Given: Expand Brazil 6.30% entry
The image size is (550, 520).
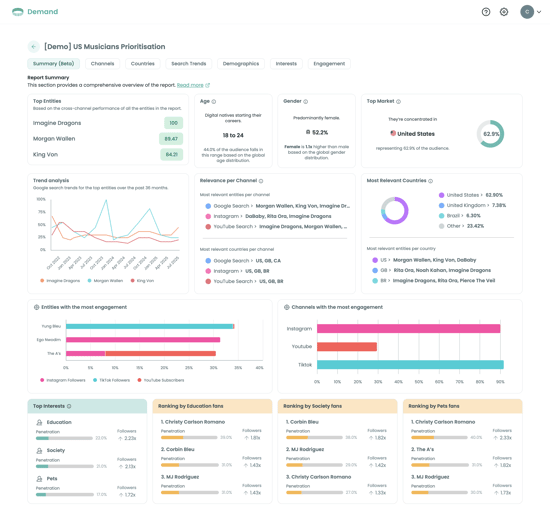Looking at the screenshot, I should point(460,215).
